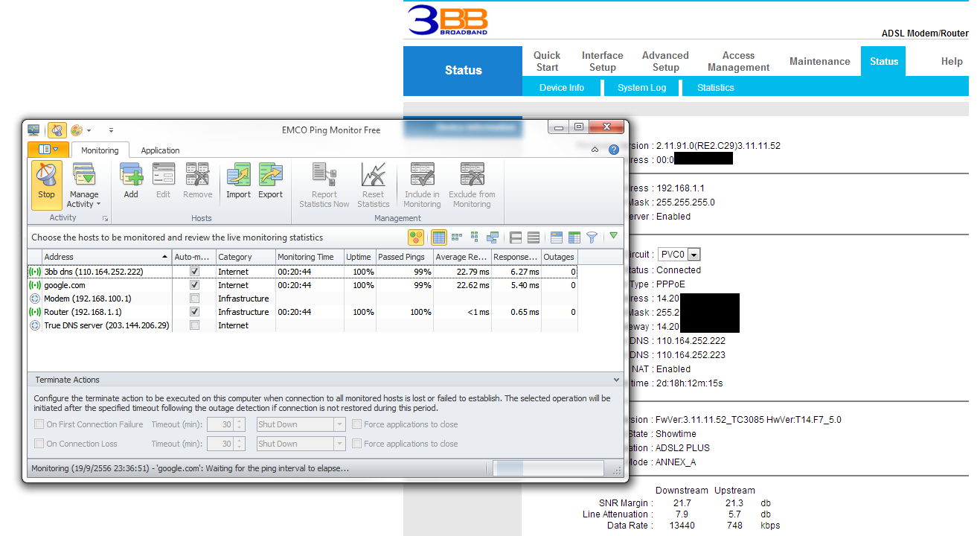Toggle auto-monitor checkbox for google.com
The width and height of the screenshot is (980, 536).
pos(194,285)
